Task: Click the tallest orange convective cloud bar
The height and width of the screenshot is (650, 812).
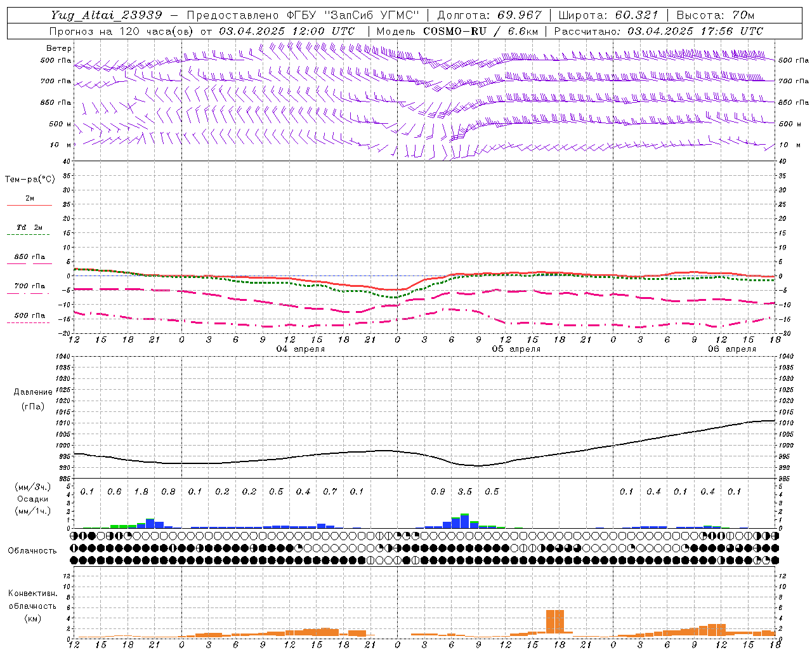Action: click(555, 622)
